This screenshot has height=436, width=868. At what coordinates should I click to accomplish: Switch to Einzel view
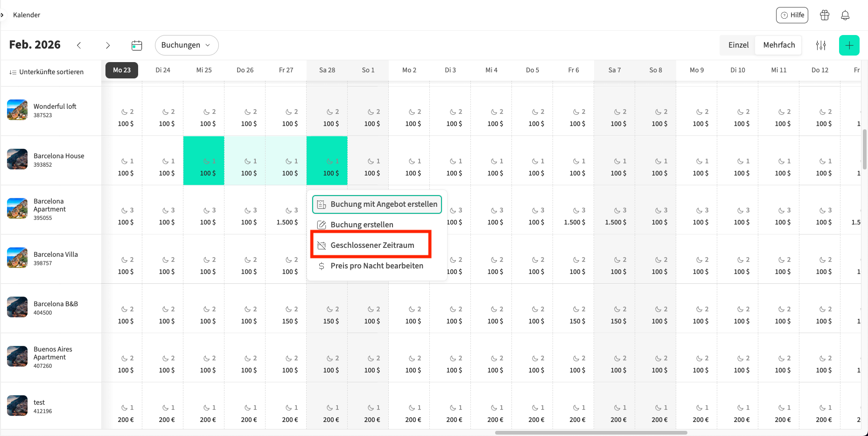(x=738, y=45)
